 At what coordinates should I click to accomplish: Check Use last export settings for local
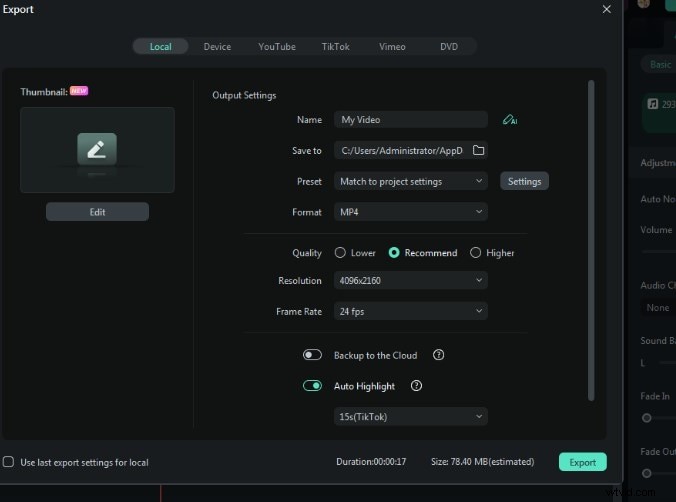9,462
